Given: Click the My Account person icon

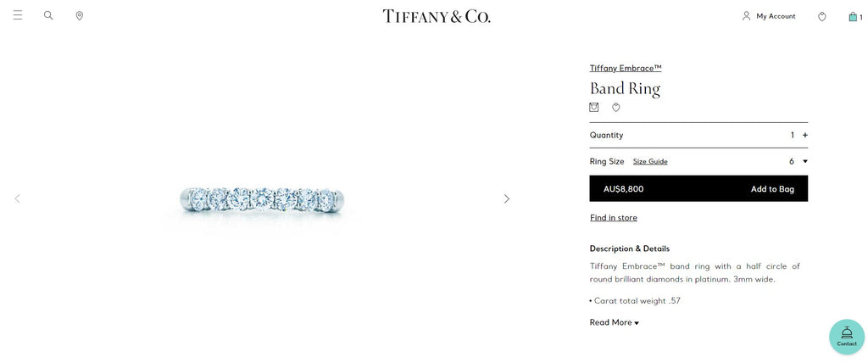Looking at the screenshot, I should [x=746, y=16].
